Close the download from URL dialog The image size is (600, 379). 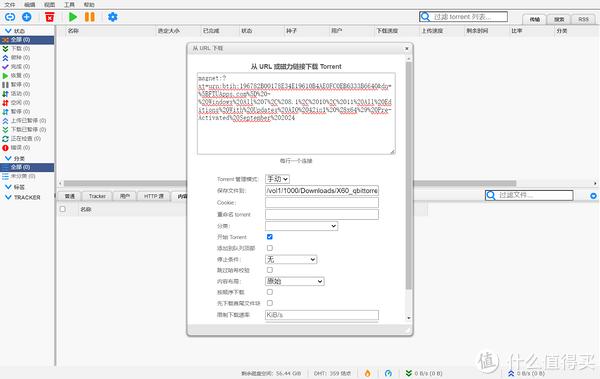[x=407, y=49]
